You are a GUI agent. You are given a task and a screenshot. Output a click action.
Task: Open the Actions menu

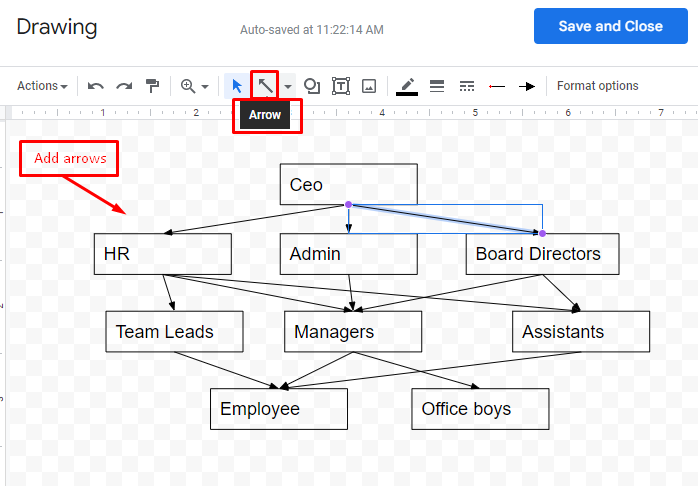42,85
